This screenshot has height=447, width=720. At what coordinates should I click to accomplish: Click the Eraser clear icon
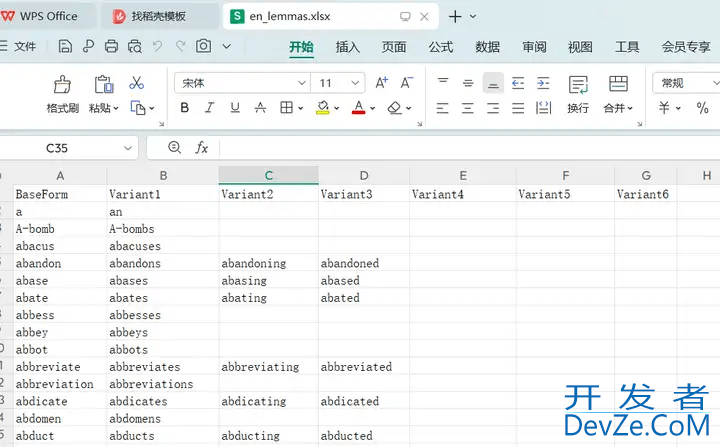(x=394, y=108)
